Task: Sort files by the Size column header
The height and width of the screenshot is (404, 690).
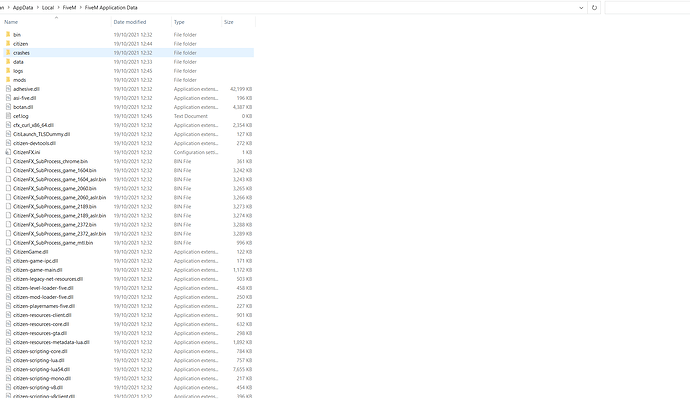Action: tap(229, 22)
